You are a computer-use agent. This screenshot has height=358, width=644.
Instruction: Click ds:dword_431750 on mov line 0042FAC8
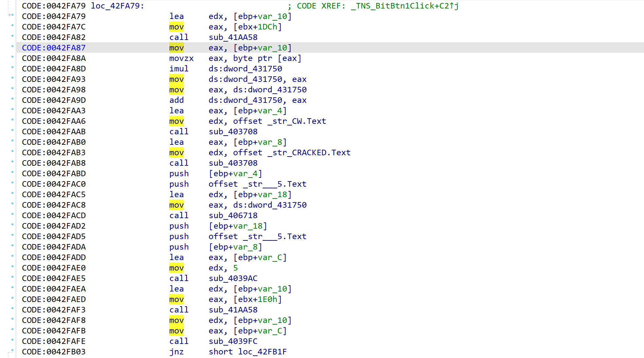point(270,205)
